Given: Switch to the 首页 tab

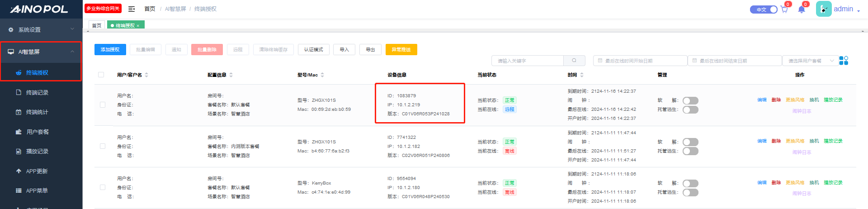Looking at the screenshot, I should tap(97, 26).
